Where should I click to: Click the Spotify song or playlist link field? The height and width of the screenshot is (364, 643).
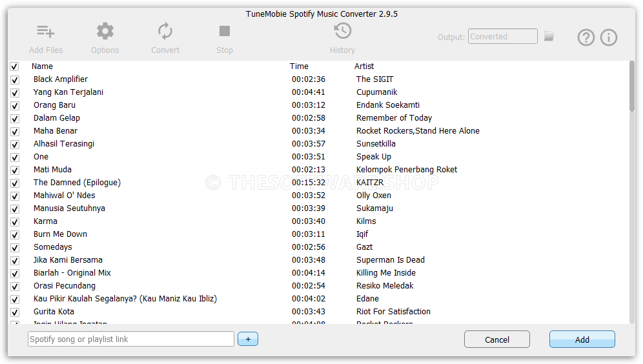(x=131, y=339)
